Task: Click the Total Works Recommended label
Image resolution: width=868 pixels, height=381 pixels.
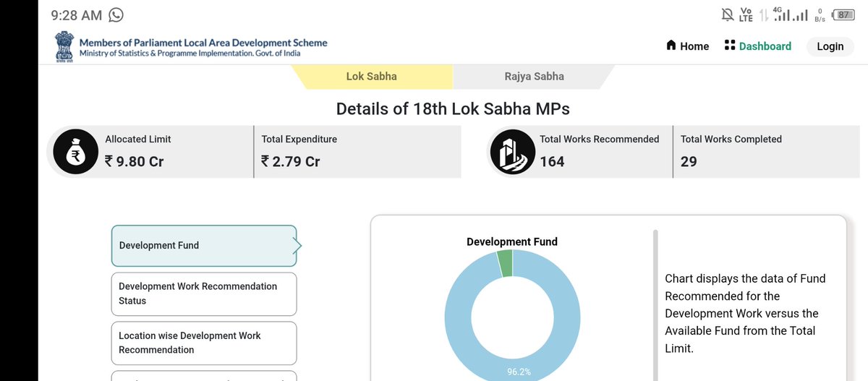Action: pyautogui.click(x=600, y=139)
